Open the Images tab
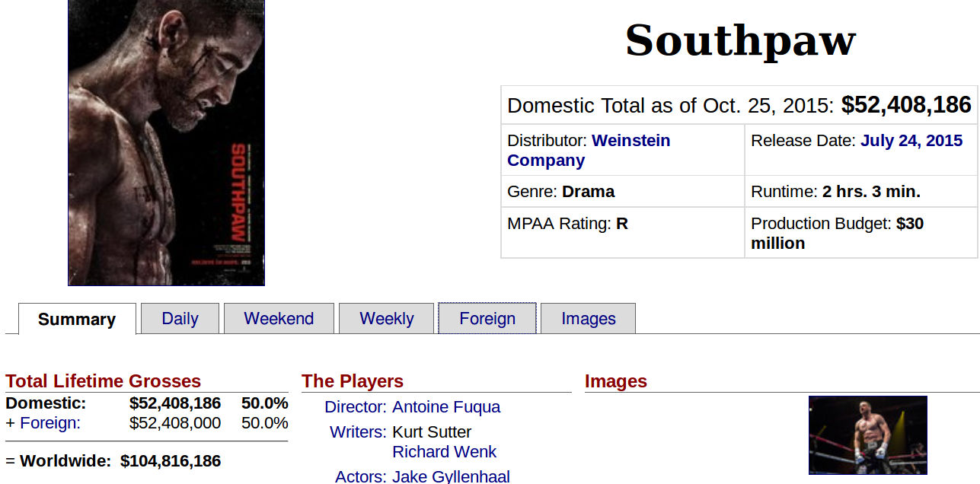The height and width of the screenshot is (484, 980). coord(588,319)
